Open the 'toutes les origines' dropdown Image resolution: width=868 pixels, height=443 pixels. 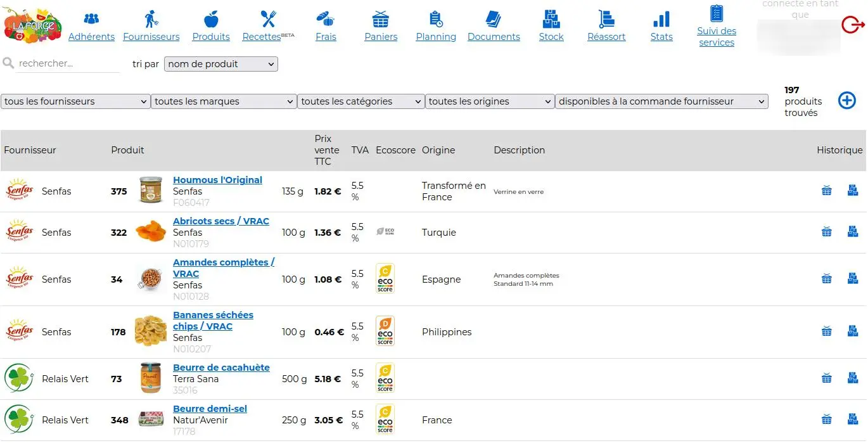[x=490, y=101]
